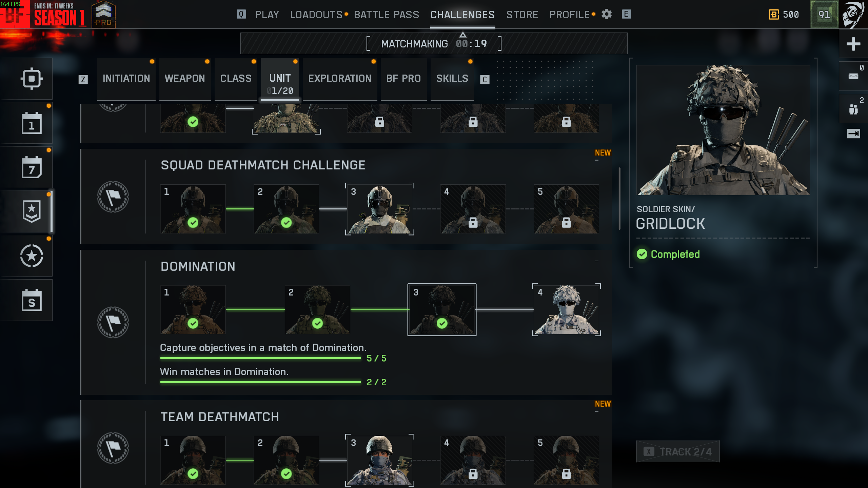
Task: Open the squad members icon
Action: point(853,108)
